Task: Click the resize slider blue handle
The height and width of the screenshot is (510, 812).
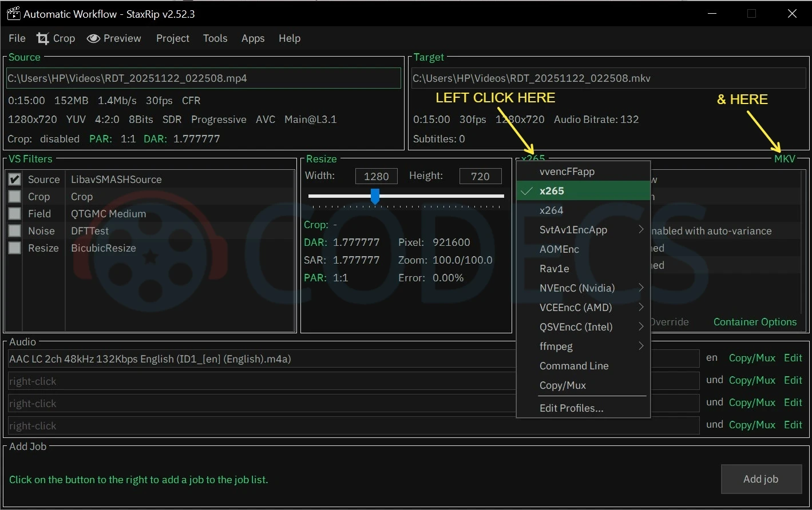Action: [x=375, y=196]
